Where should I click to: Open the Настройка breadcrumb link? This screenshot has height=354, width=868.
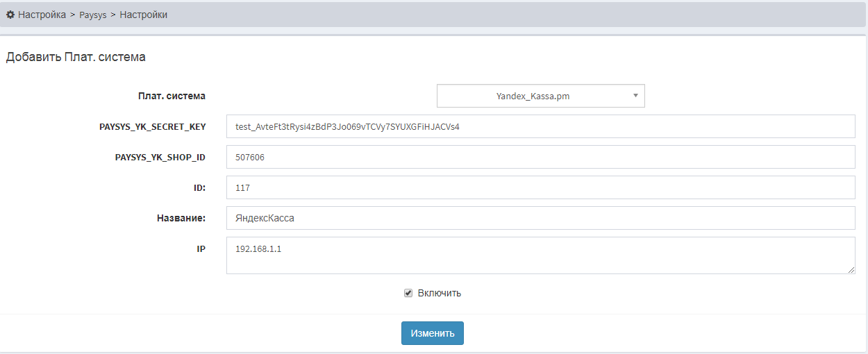tap(42, 15)
